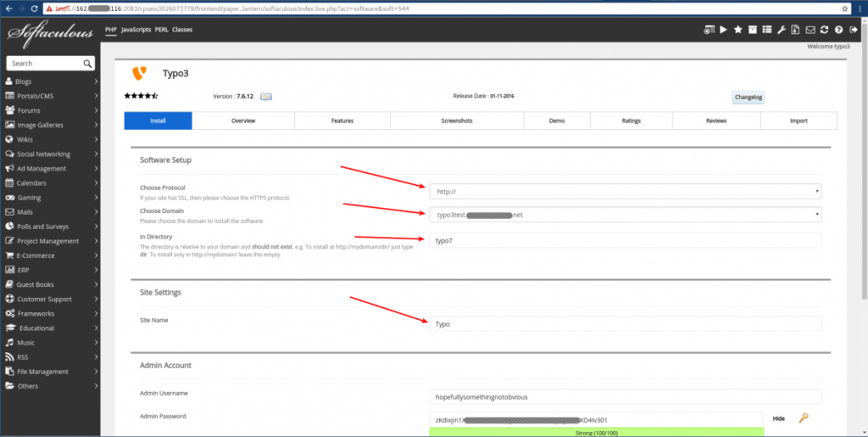Switch to the Ratings tab
This screenshot has height=437, width=868.
point(631,120)
